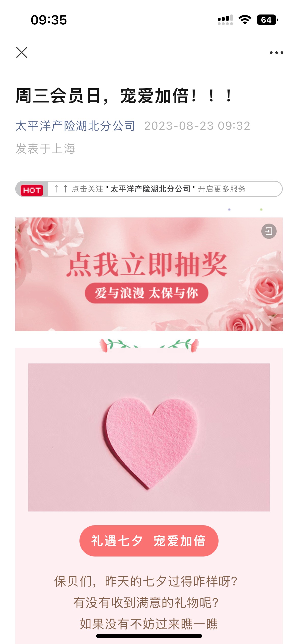
Task: Tap the 爱与浪漫 太保与你 pill label
Action: point(146,293)
